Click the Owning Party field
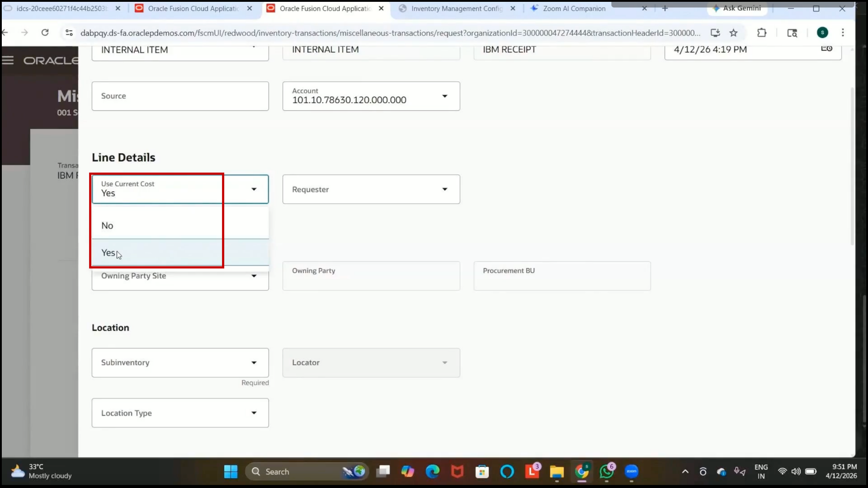This screenshot has height=488, width=868. (x=371, y=276)
